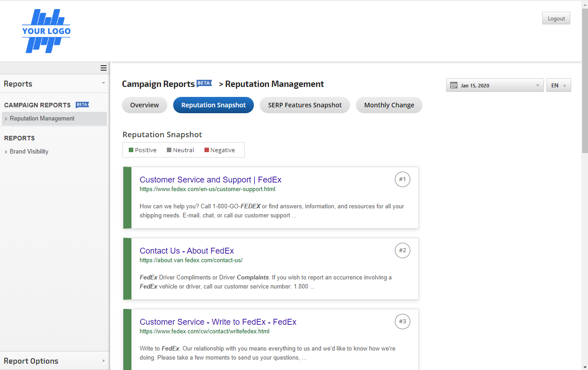Click the Logout button
The width and height of the screenshot is (588, 370).
point(556,19)
